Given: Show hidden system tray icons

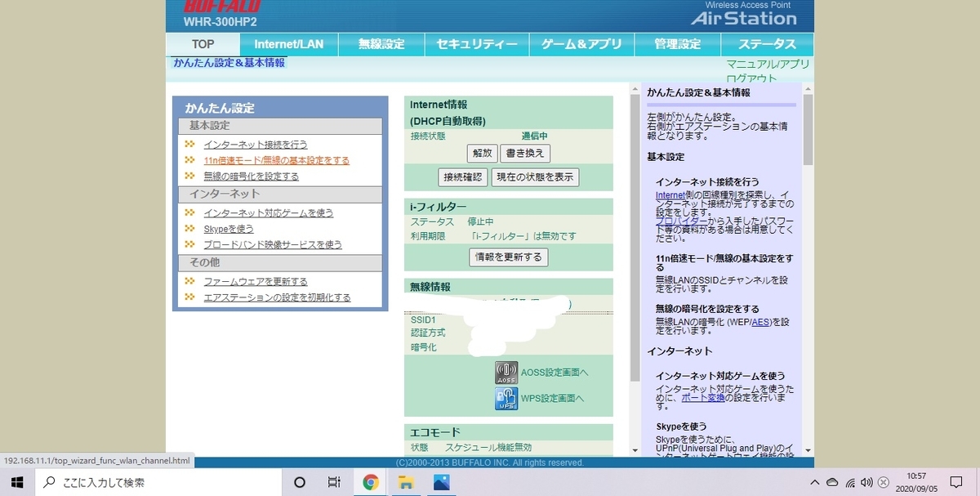Looking at the screenshot, I should click(x=814, y=482).
